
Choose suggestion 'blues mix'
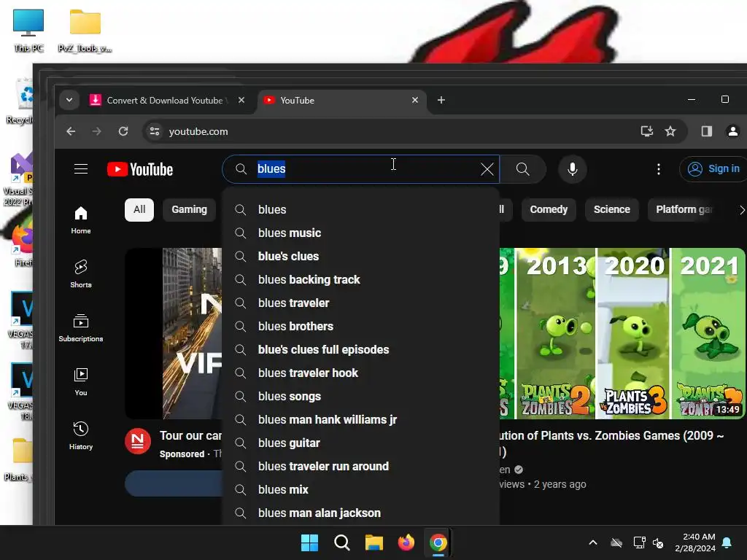[360, 489]
